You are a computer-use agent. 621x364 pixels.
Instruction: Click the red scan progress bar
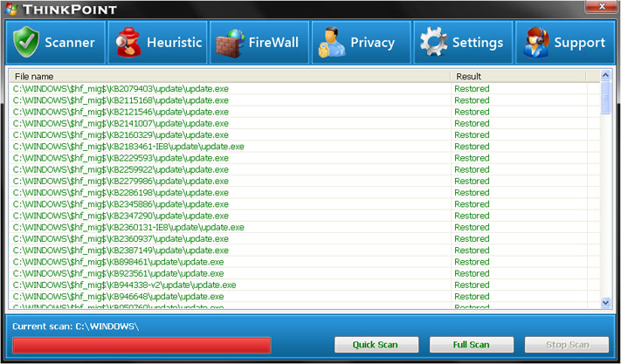(x=141, y=345)
